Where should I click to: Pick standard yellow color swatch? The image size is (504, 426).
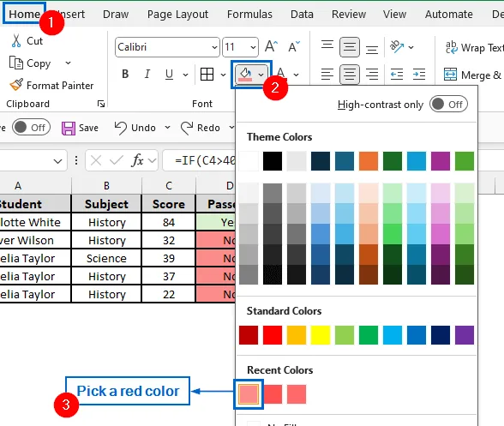pos(321,334)
